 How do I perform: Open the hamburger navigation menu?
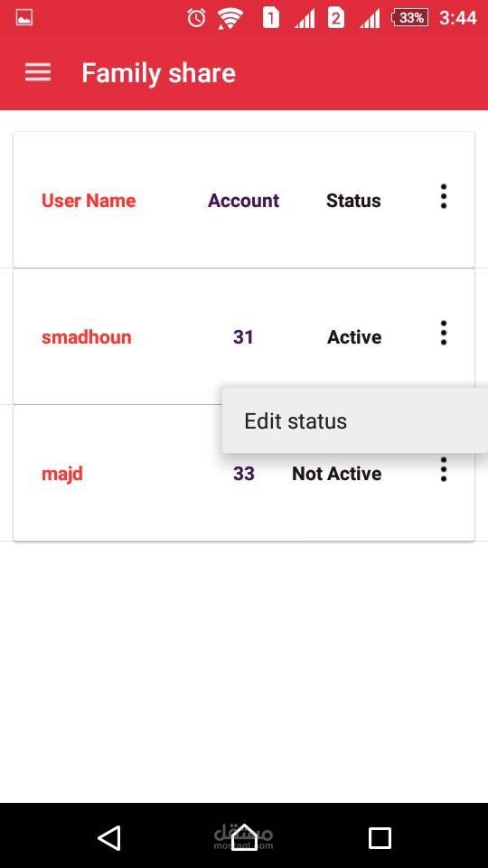38,72
